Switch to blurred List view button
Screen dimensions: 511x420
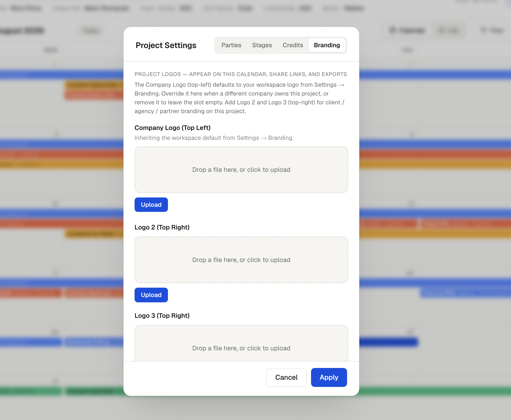(449, 30)
